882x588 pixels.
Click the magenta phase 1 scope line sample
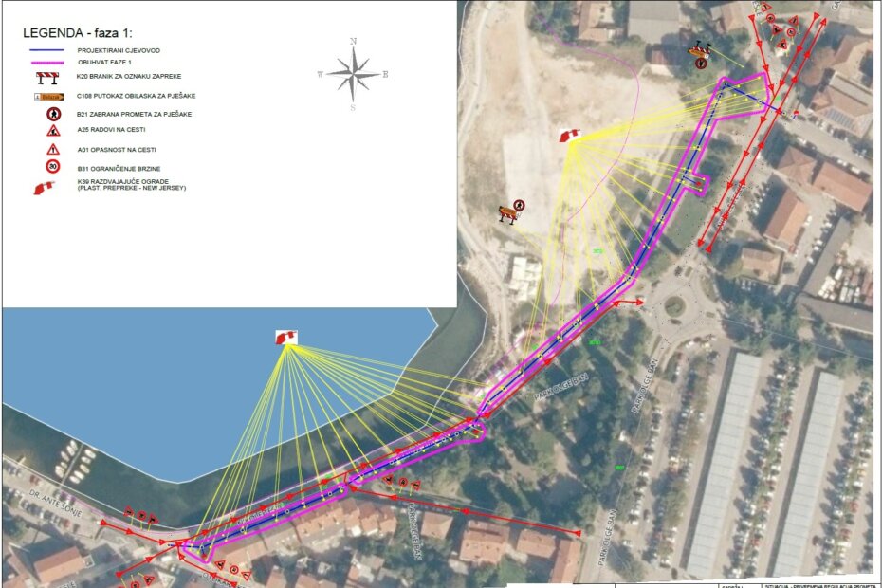tap(46, 61)
